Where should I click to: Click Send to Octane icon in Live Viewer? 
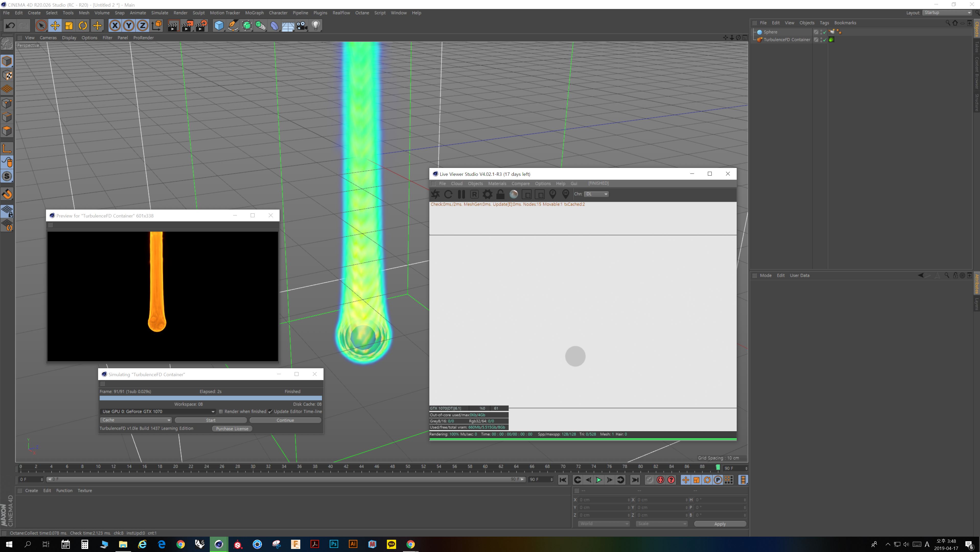pyautogui.click(x=435, y=194)
